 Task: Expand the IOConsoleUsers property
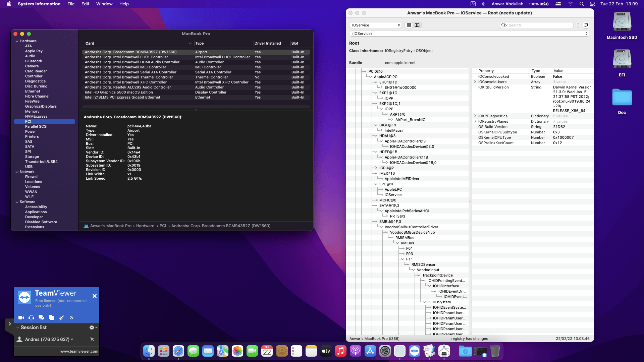pyautogui.click(x=475, y=82)
